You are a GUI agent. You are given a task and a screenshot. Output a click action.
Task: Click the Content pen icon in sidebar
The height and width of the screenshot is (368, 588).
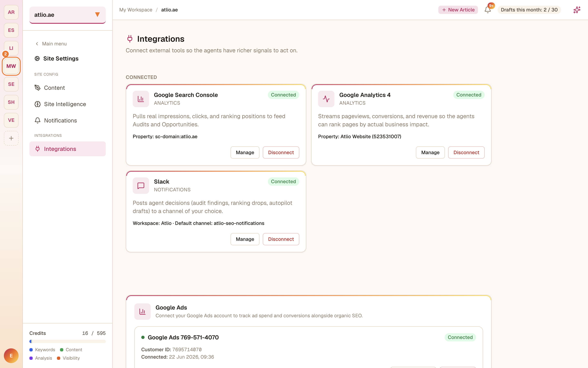(x=37, y=88)
